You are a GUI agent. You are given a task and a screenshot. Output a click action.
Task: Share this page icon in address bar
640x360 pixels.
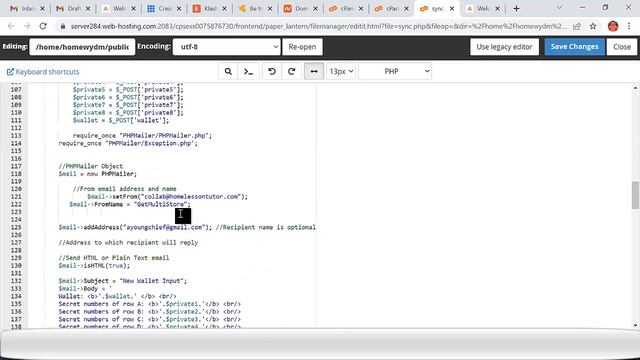[577, 26]
